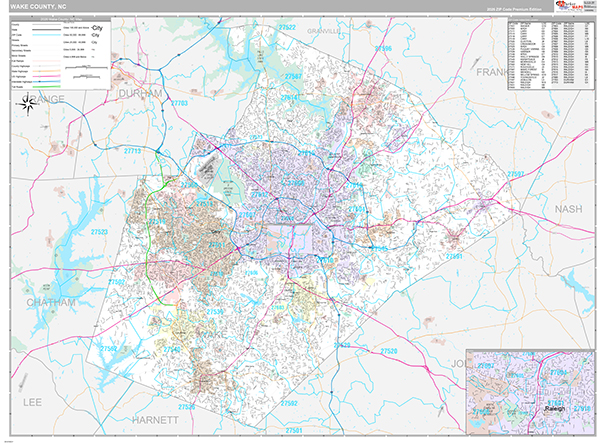Viewport: 600px width, 443px height.
Task: Click ZIP code label 27596
Action: pos(383,49)
